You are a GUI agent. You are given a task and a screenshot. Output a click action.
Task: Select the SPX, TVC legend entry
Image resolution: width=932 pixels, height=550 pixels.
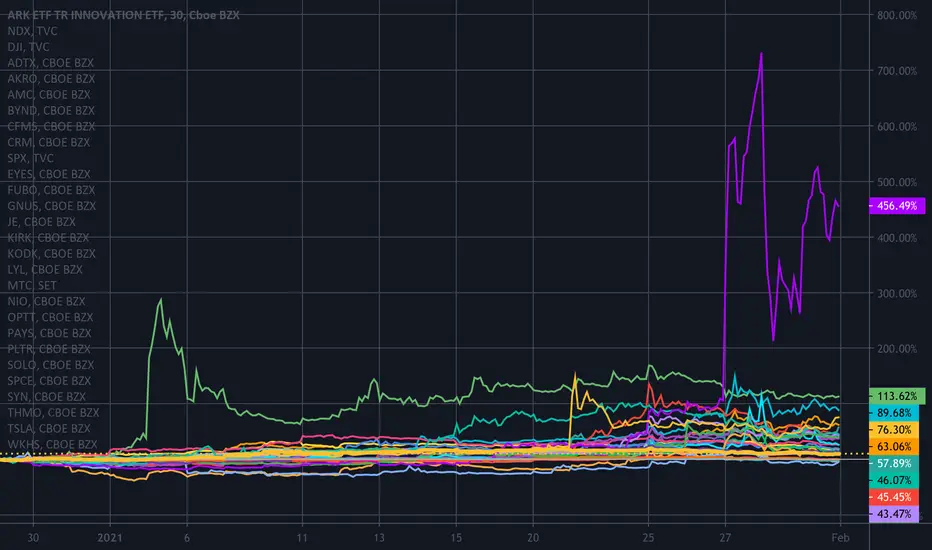click(30, 158)
